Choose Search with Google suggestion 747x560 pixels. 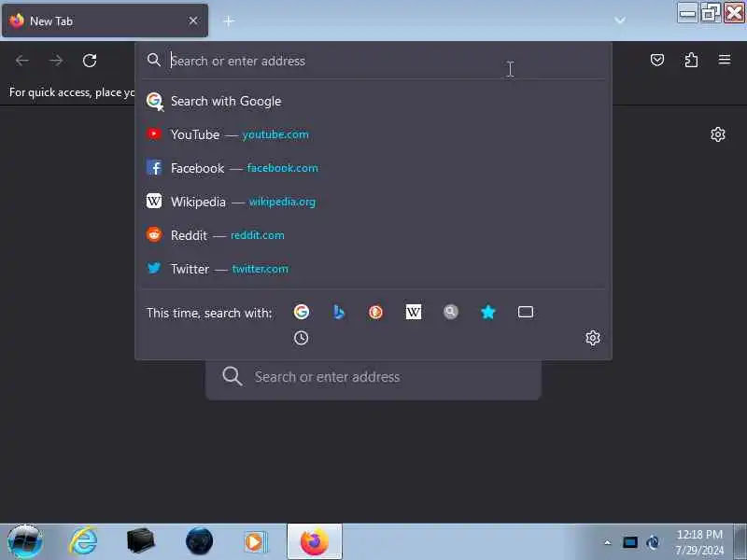point(373,101)
